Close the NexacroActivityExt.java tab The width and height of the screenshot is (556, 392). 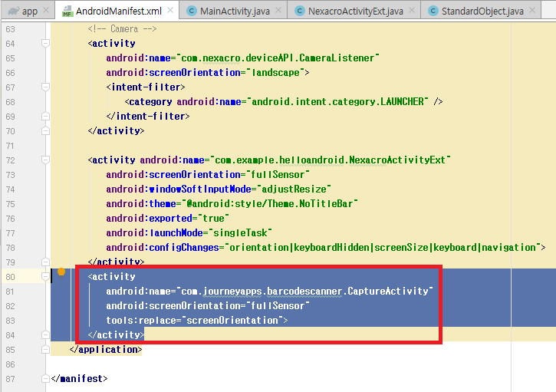[x=413, y=11]
